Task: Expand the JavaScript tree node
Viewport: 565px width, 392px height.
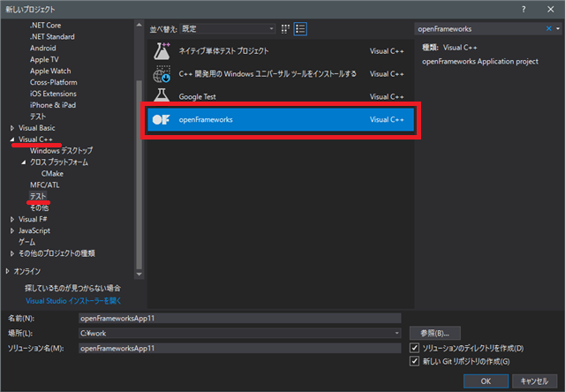Action: (x=11, y=230)
